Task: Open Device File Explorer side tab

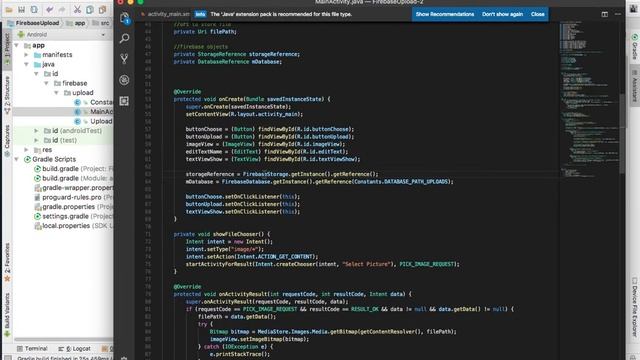Action: 634,308
